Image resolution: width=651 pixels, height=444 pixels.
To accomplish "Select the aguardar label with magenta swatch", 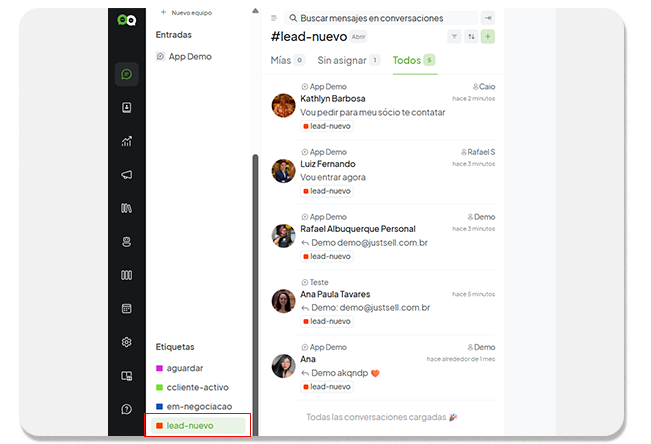I will pos(184,368).
